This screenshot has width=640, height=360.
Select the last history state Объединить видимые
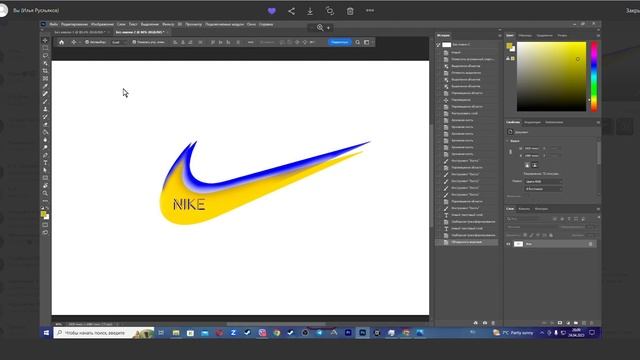tap(467, 242)
